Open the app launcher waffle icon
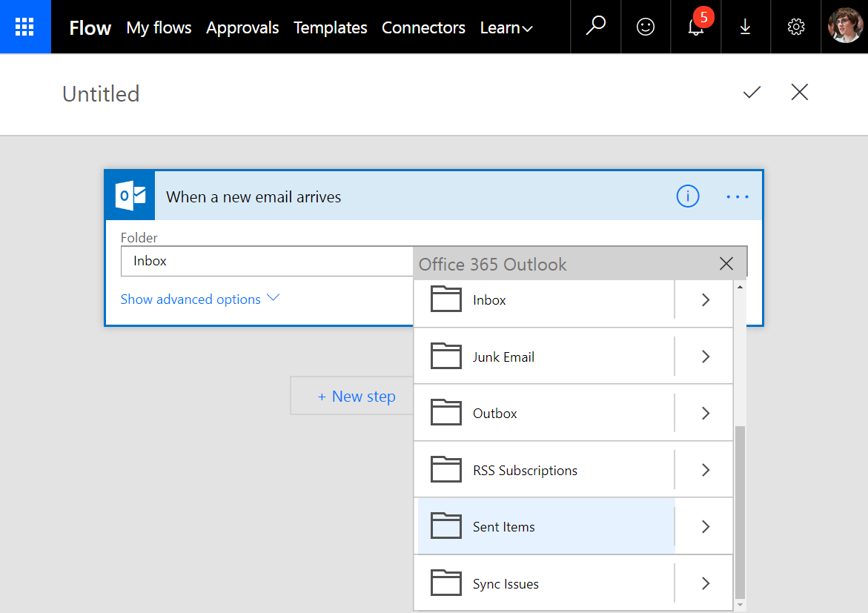Image resolution: width=868 pixels, height=613 pixels. click(x=25, y=27)
